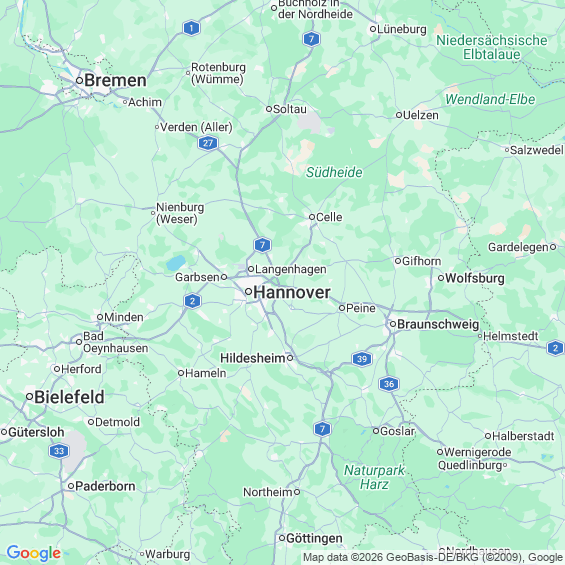Screen dimensions: 565x565
Task: Open the Google logo link
Action: (34, 553)
